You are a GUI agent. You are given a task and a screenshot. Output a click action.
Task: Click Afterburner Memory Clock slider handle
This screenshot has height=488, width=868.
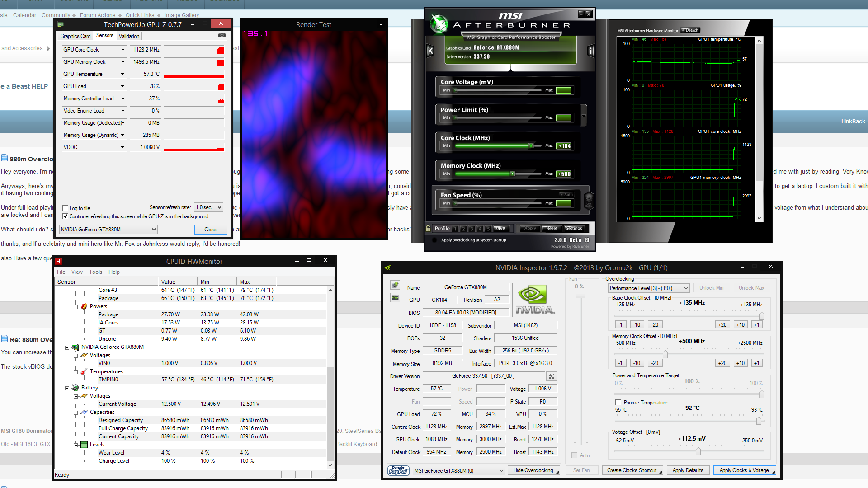pos(513,174)
